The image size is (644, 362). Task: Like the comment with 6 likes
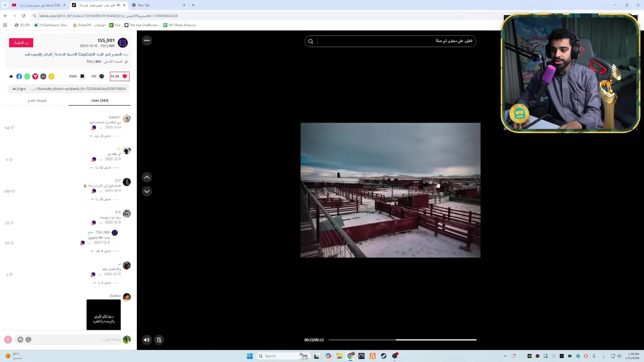[x=12, y=159]
